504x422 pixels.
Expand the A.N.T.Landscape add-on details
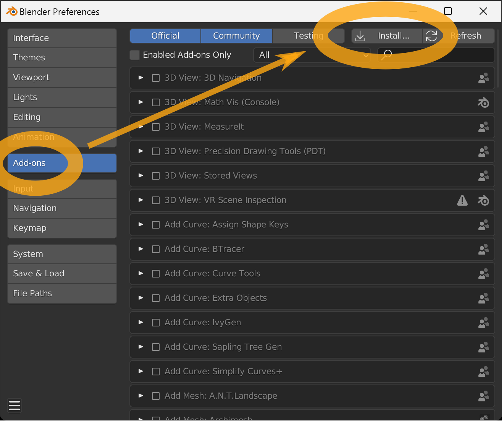pyautogui.click(x=141, y=396)
